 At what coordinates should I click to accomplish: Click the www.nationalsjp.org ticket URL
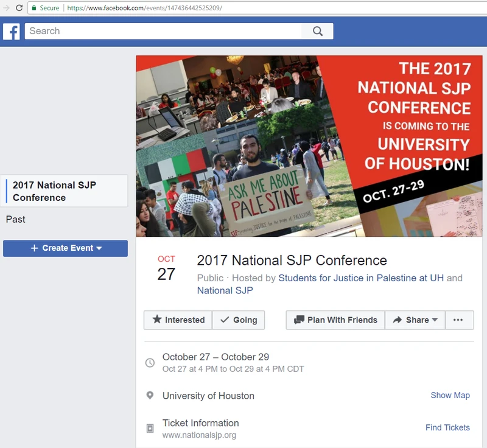(199, 435)
